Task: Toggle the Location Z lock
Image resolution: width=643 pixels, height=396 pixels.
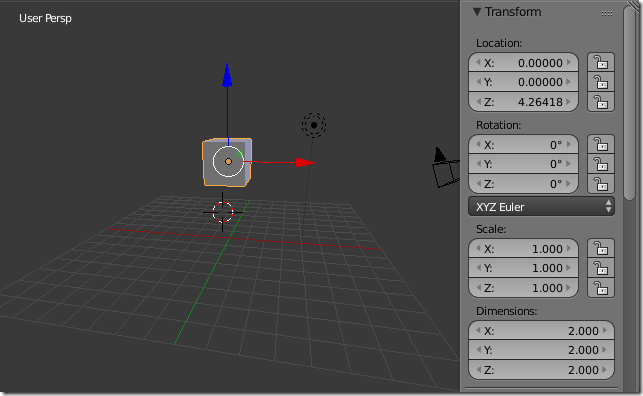Action: pos(601,102)
